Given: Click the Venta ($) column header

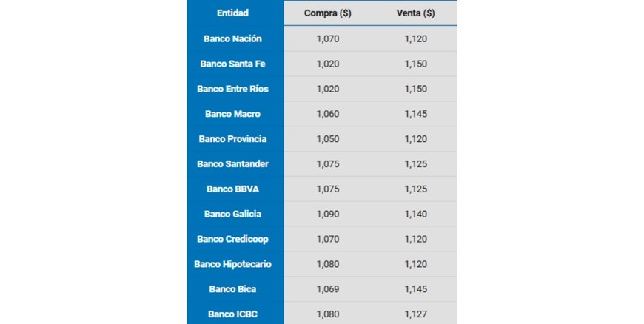Looking at the screenshot, I should point(415,13).
